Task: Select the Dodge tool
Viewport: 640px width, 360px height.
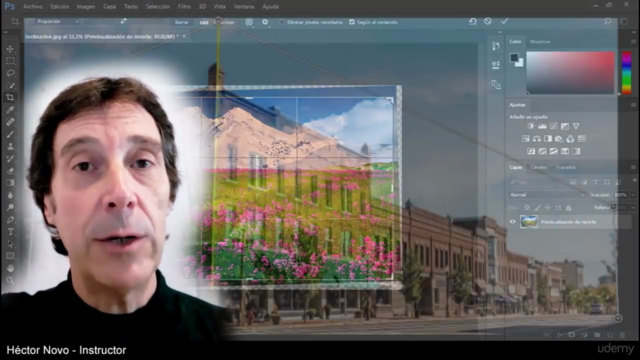Action: pos(10,207)
